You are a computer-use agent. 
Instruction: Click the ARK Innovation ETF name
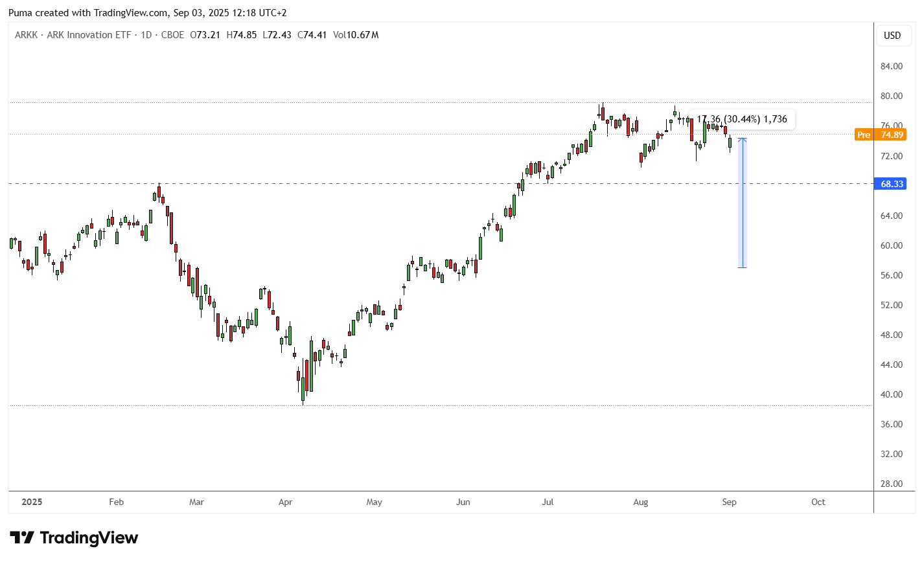tap(89, 35)
